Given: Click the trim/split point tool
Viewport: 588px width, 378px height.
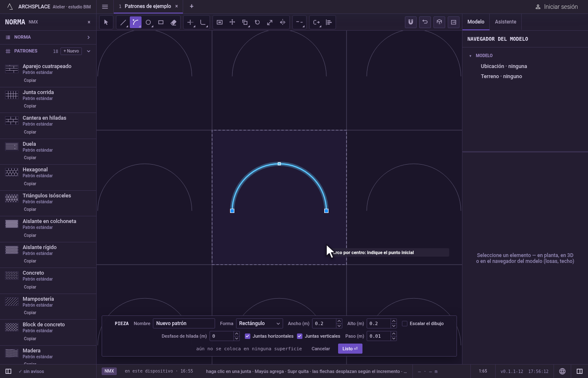Looking at the screenshot, I should [x=190, y=22].
